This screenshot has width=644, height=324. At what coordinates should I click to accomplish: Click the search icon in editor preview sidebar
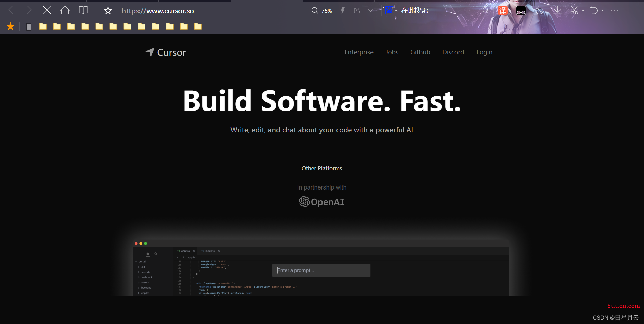[156, 254]
